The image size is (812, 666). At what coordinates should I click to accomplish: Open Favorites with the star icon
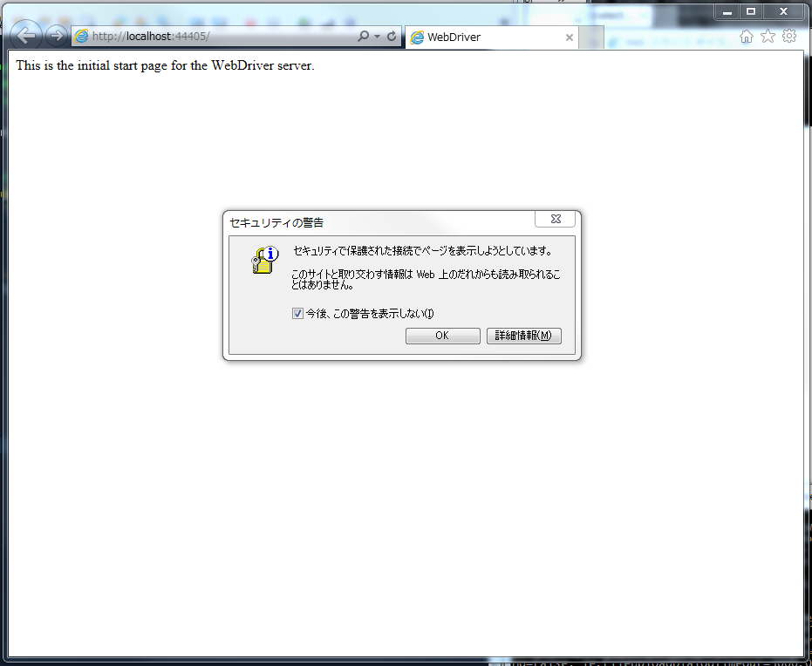pyautogui.click(x=768, y=36)
